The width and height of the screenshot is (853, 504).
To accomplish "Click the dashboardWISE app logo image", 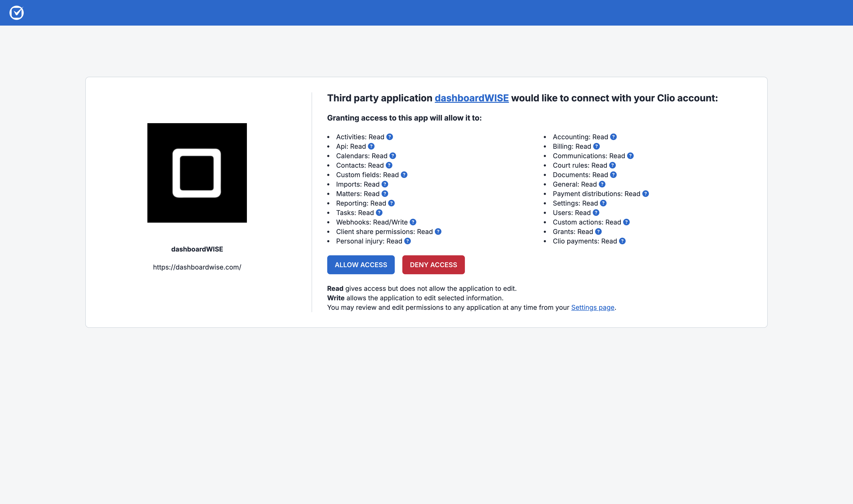I will [x=197, y=173].
